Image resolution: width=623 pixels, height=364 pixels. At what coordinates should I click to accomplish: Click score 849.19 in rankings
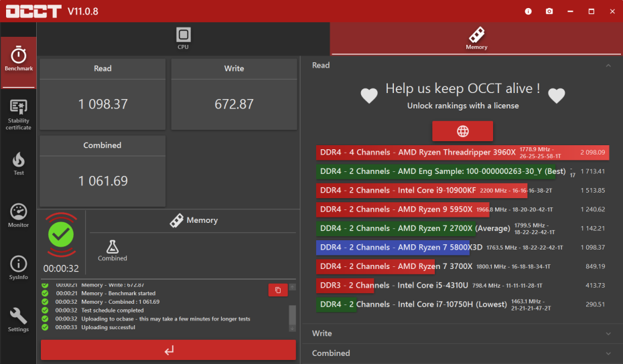[595, 266]
